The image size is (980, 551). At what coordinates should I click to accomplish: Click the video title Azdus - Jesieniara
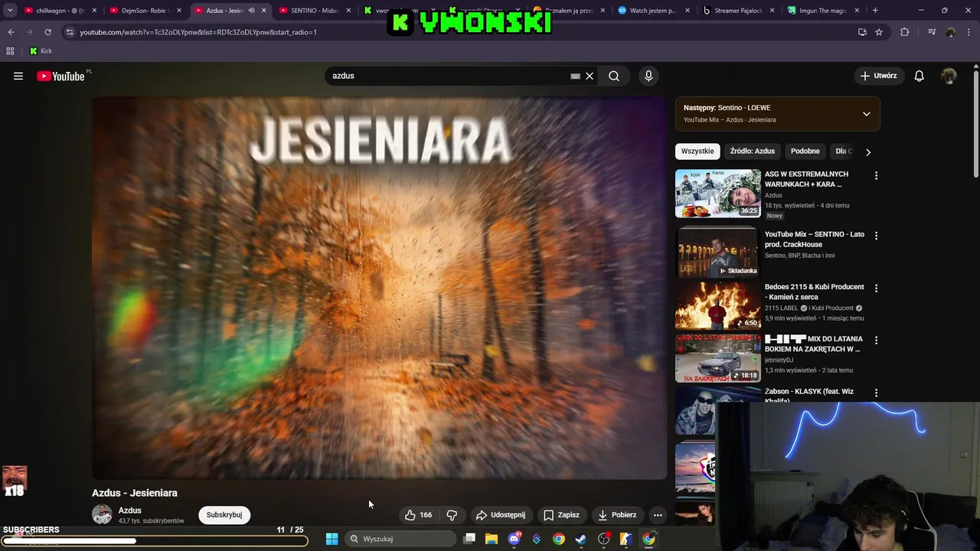pos(135,493)
